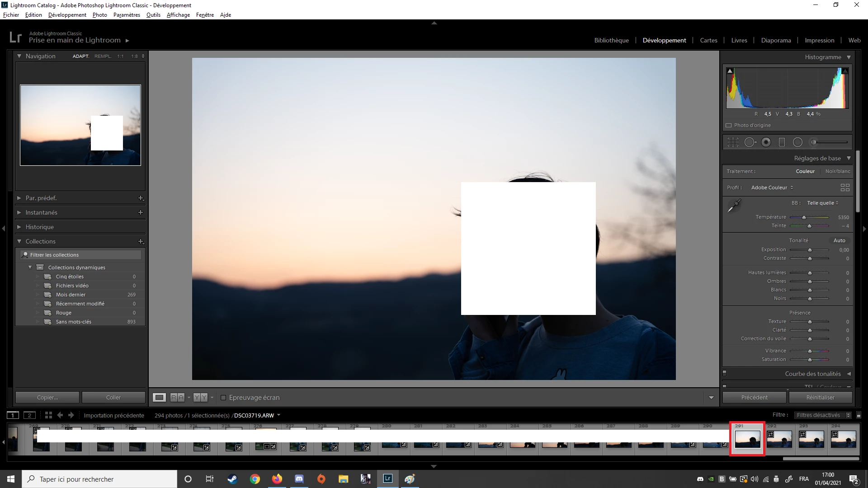Open the Développement menu
This screenshot has height=488, width=868.
click(67, 15)
